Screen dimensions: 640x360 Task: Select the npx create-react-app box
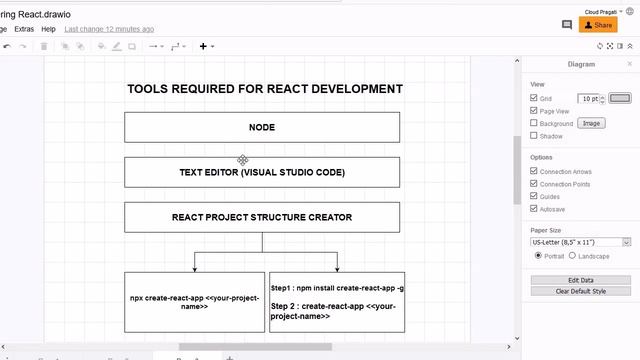tap(194, 302)
